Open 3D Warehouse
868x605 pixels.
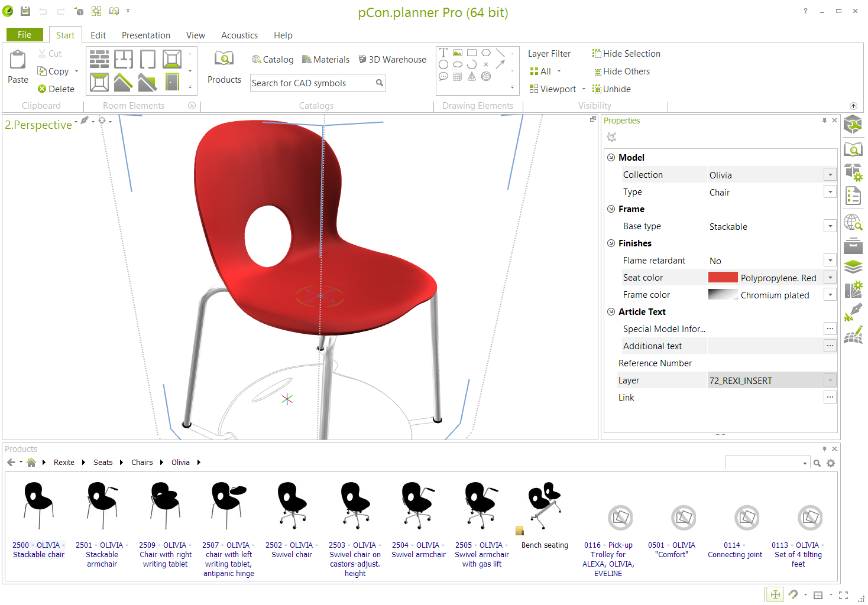[392, 60]
